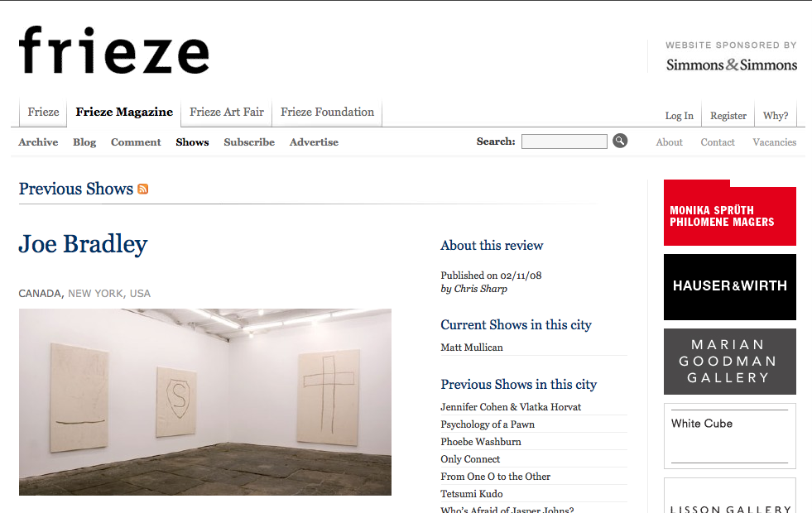
Task: Open the Matt Mullican show link
Action: tap(472, 348)
